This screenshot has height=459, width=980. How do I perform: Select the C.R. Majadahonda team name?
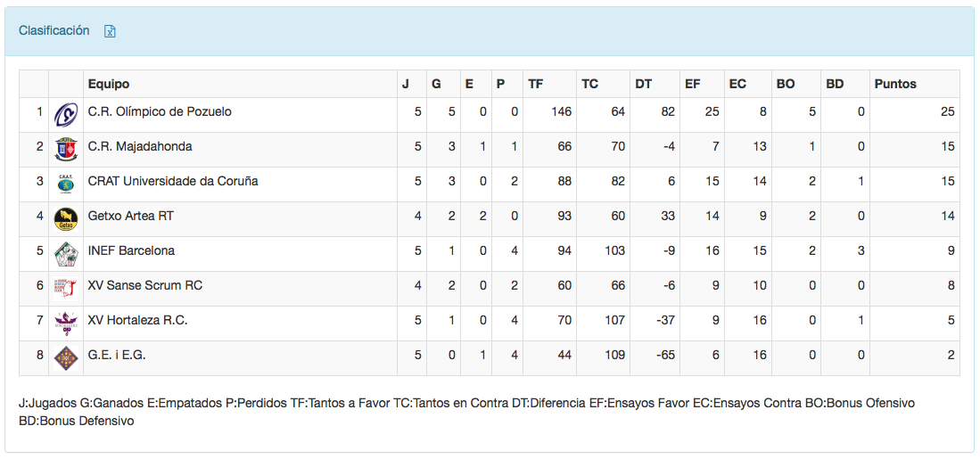click(140, 146)
